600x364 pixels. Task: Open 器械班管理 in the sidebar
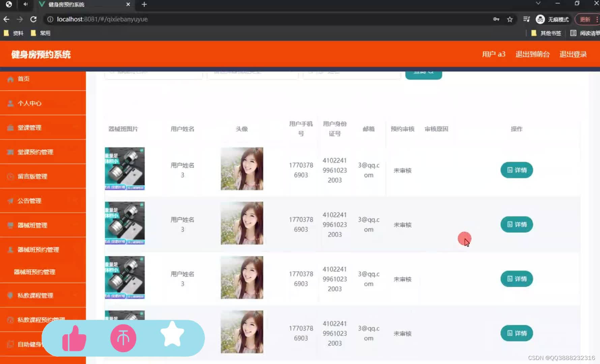43,225
